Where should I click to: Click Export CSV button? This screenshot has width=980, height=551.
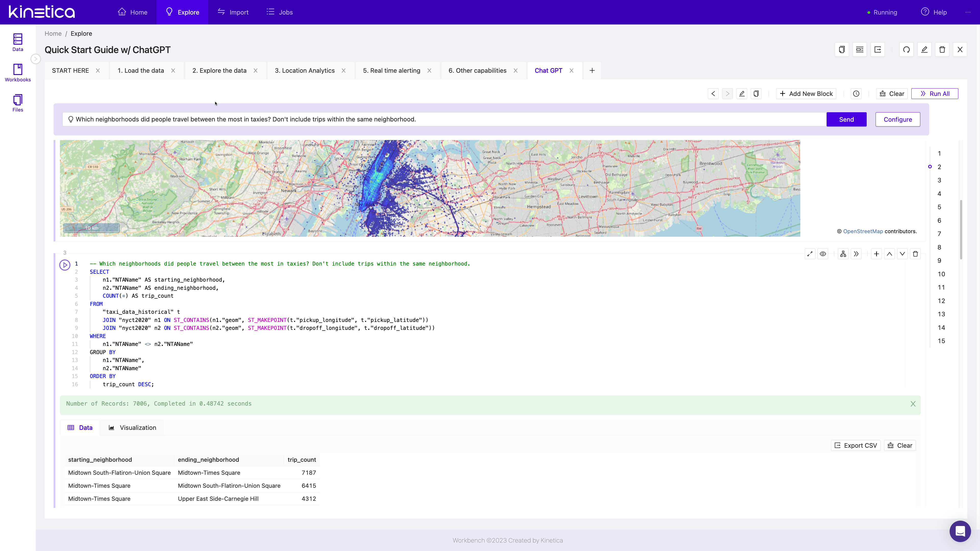(x=856, y=445)
